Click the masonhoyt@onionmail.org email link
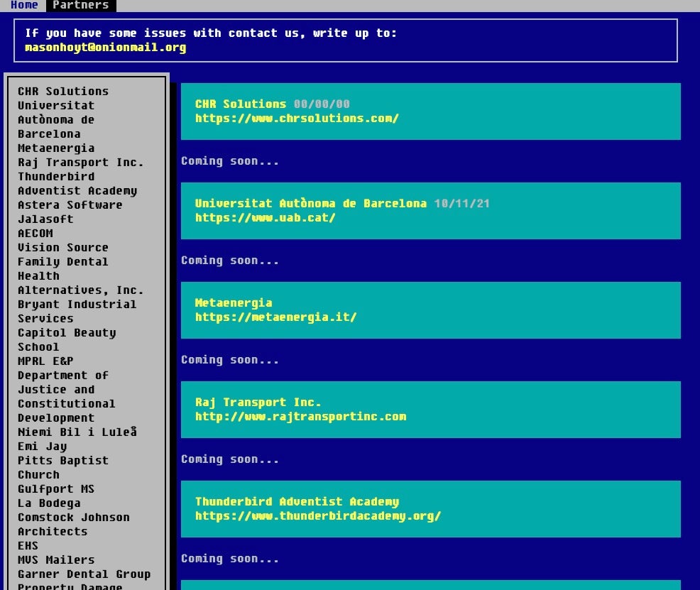Screen dimensions: 700x590 point(105,48)
